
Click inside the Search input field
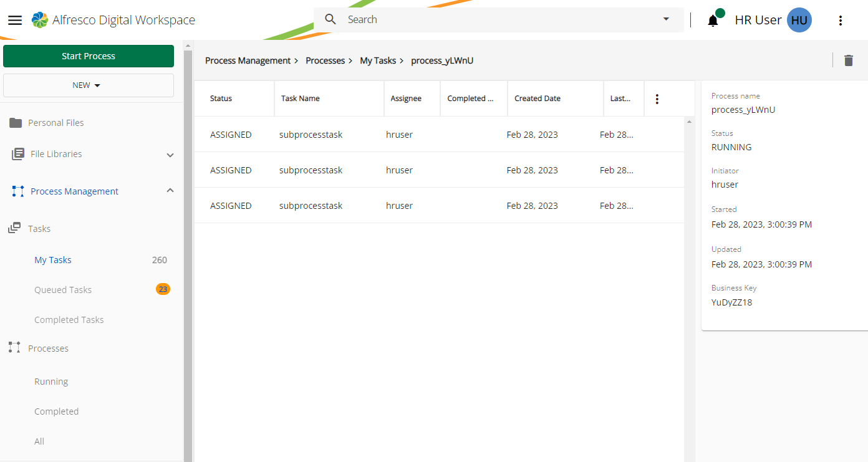436,19
